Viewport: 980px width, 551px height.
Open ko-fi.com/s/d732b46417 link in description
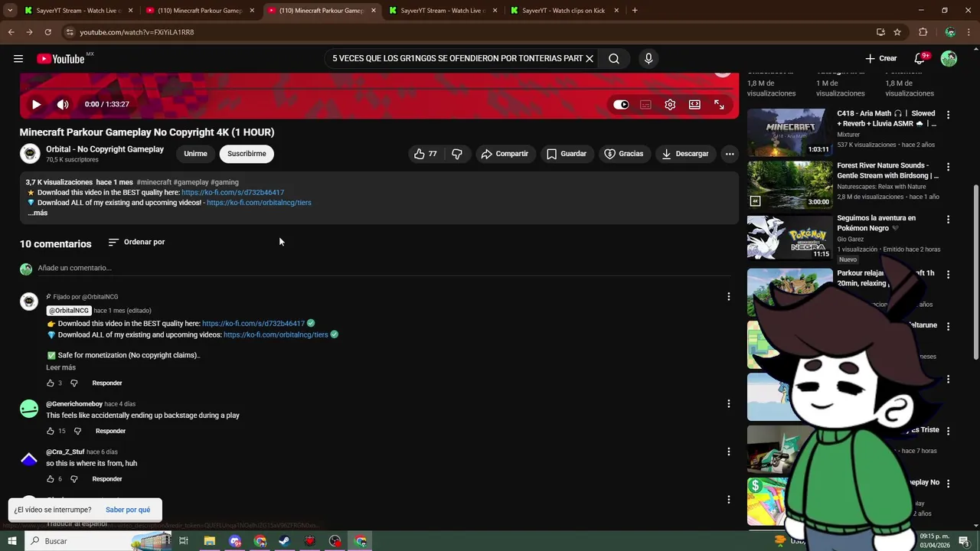(233, 193)
